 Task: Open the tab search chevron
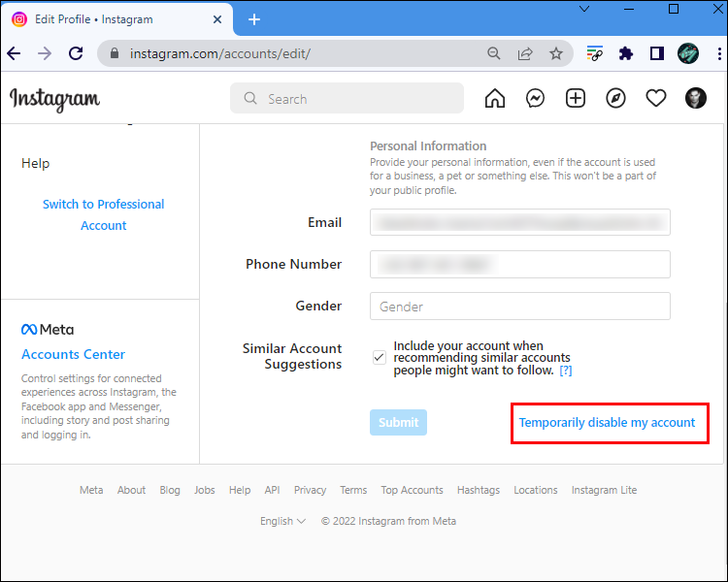tap(584, 9)
